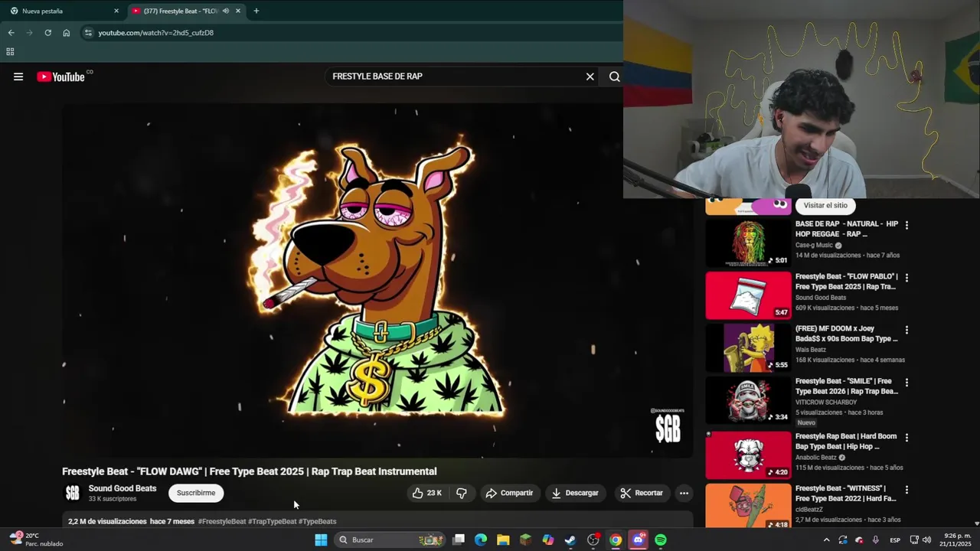Open the Sound Good Beats channel name link

coord(122,488)
